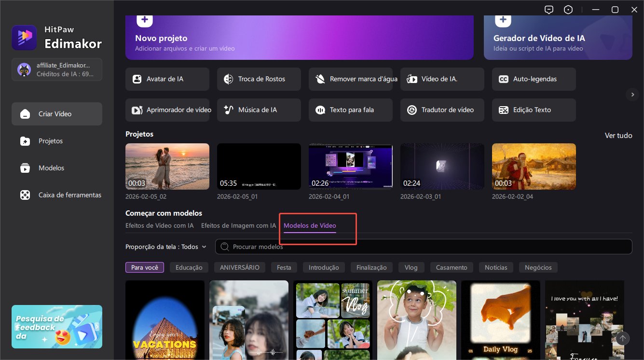644x360 pixels.
Task: Open Caixa de ferramentas in sidebar
Action: coord(69,195)
